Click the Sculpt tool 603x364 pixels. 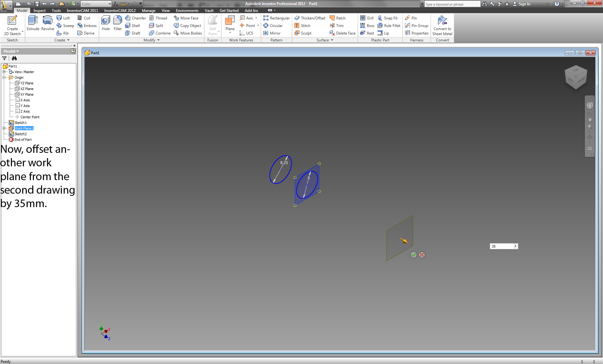coord(303,33)
